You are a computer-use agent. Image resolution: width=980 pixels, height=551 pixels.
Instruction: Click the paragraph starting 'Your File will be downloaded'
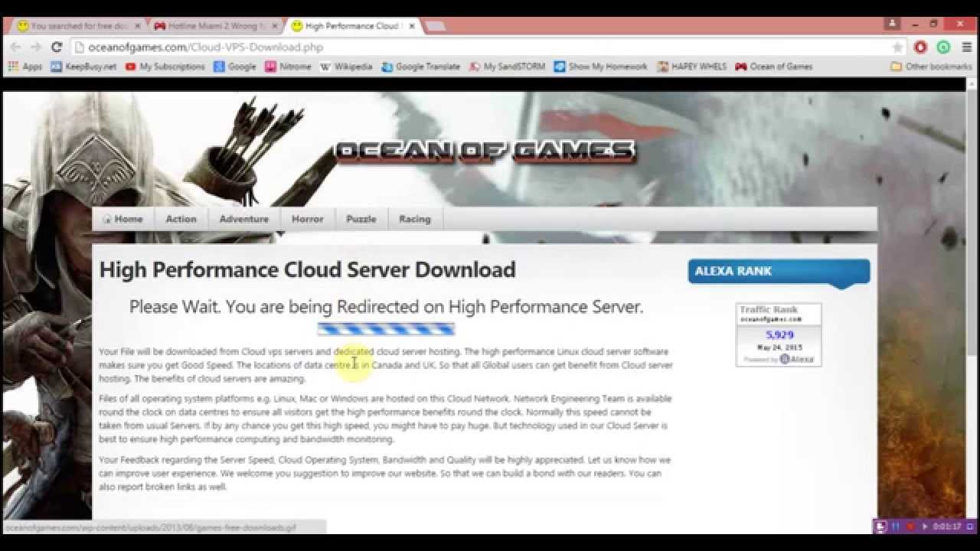[x=386, y=365]
